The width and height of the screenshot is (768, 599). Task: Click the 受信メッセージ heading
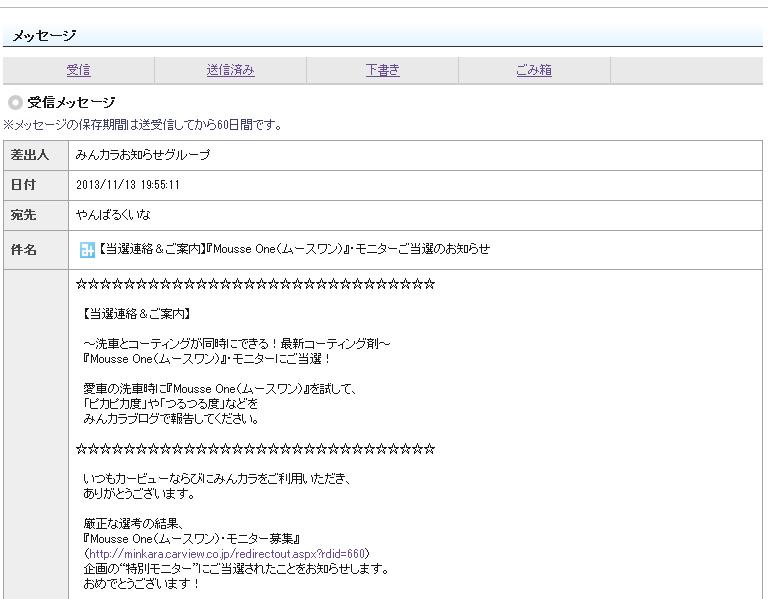click(71, 102)
